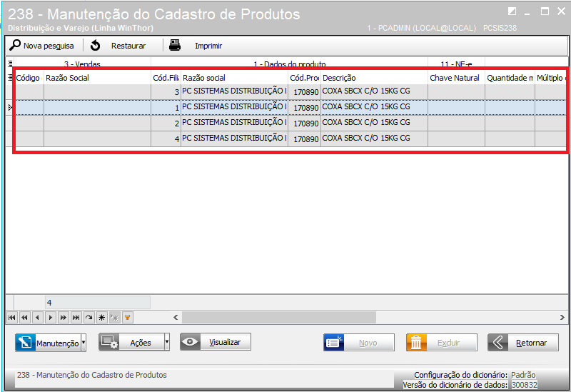Screen dimensions: 571x392
Task: Go to next record arrow
Action: 50,318
